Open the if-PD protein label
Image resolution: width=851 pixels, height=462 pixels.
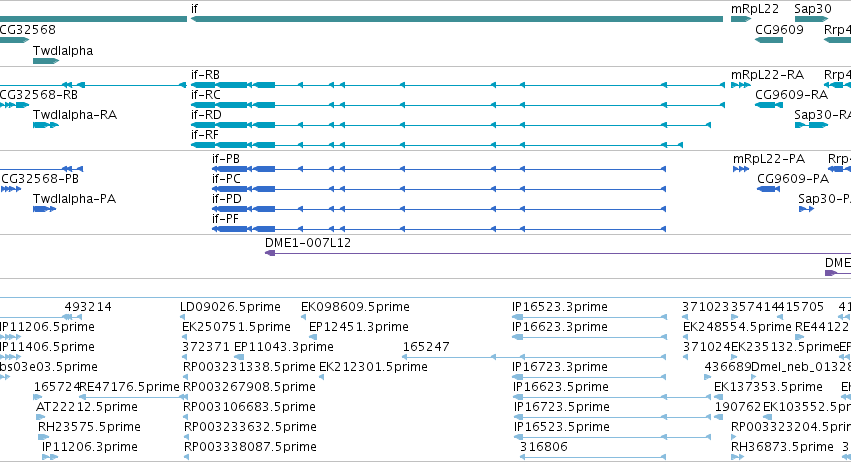(x=227, y=199)
